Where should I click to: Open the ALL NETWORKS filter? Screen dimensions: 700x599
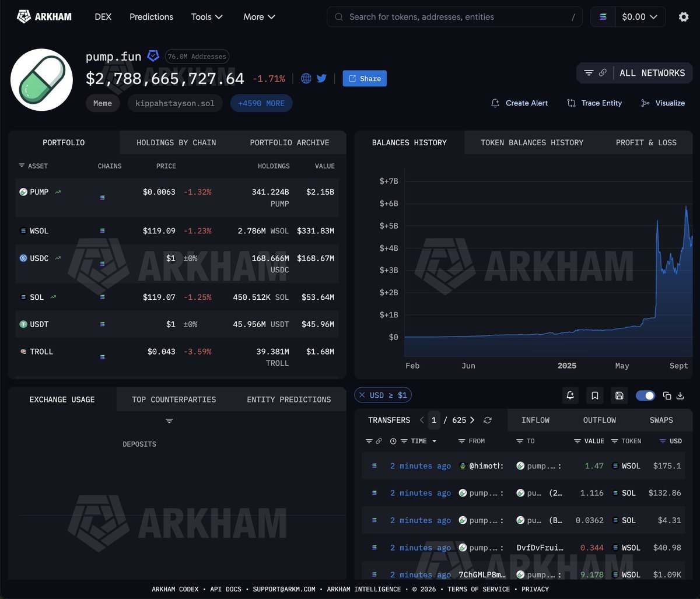635,73
